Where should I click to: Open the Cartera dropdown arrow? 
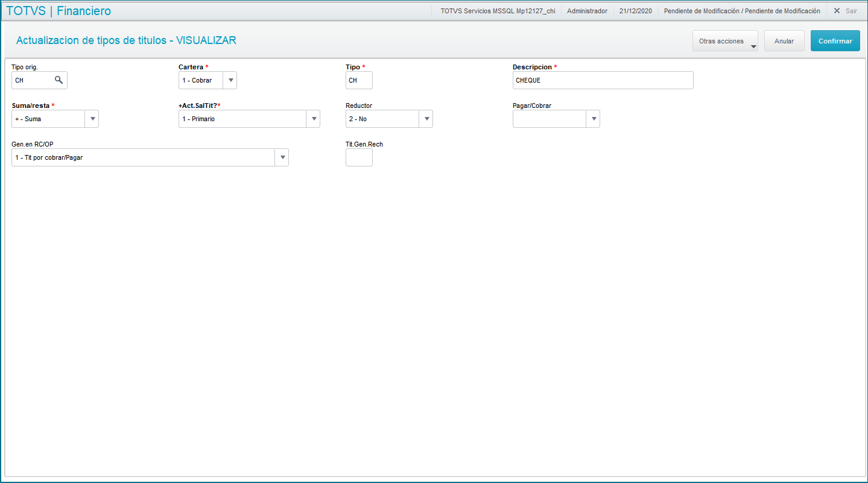230,80
